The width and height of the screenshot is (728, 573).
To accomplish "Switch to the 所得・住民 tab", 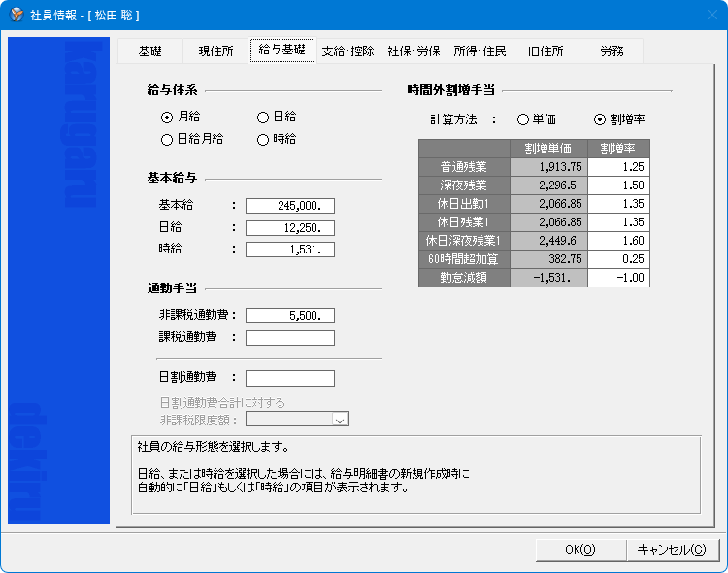I will point(480,51).
